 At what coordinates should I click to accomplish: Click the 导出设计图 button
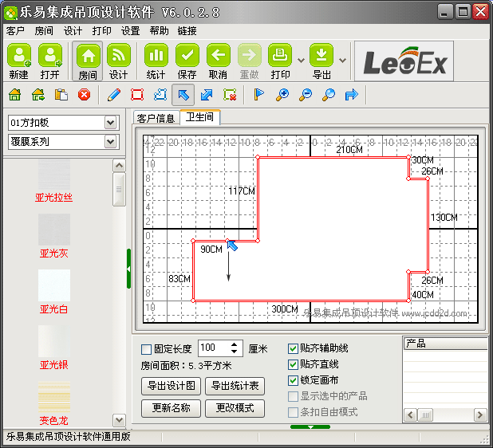click(172, 387)
